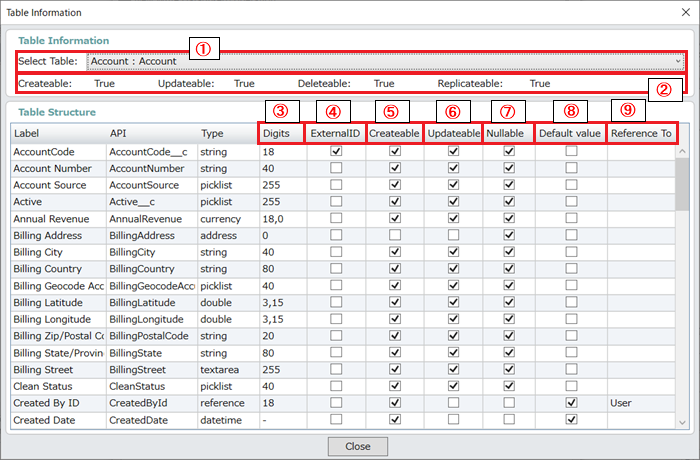Click the Nullable column header
The height and width of the screenshot is (460, 700).
pyautogui.click(x=508, y=134)
